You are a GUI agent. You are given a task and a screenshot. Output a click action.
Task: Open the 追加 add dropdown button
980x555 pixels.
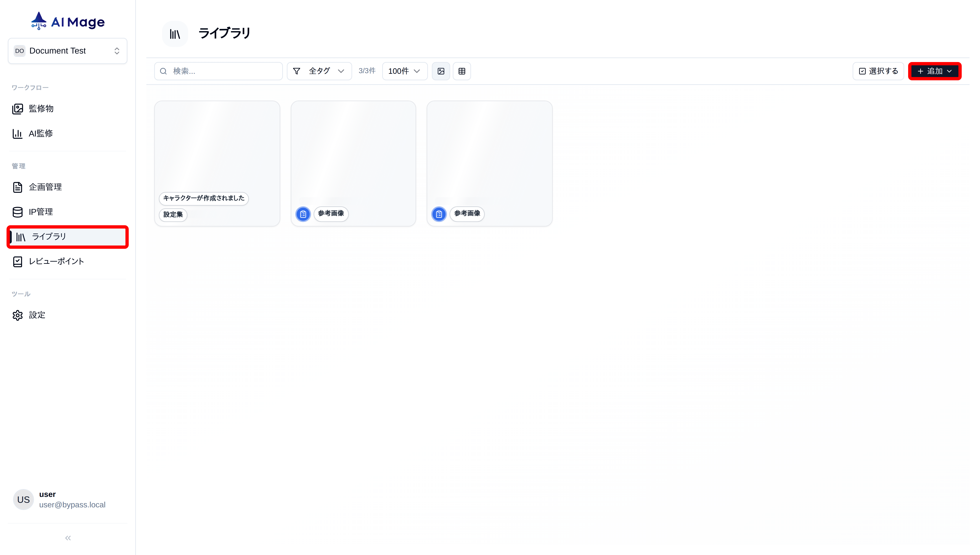pos(934,71)
